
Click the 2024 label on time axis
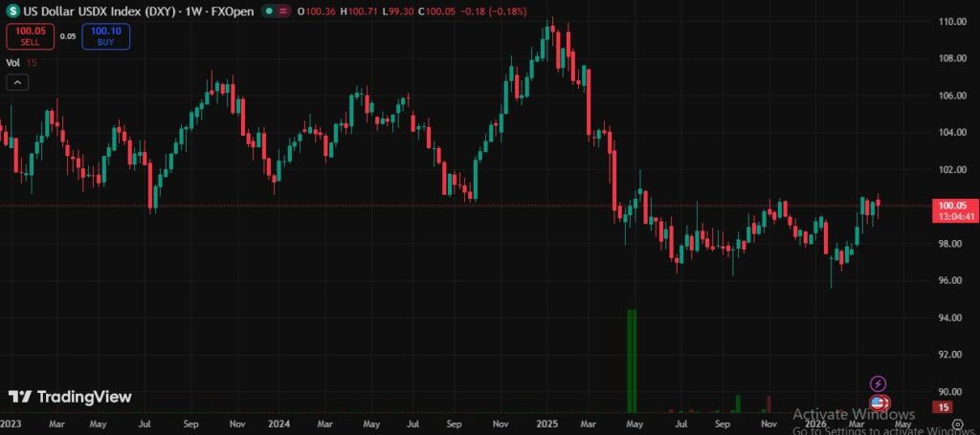tap(278, 423)
